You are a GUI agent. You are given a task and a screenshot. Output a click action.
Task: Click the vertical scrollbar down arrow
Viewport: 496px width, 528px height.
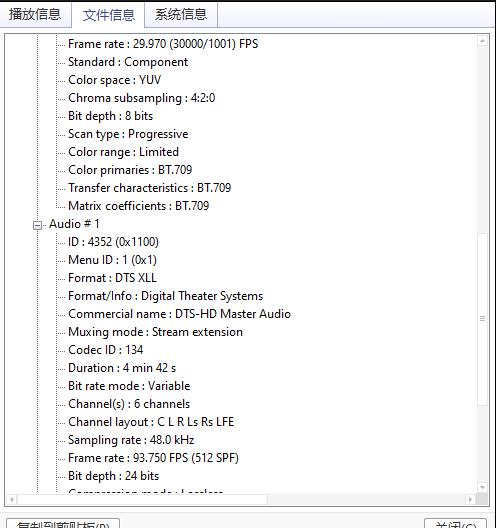tap(482, 487)
